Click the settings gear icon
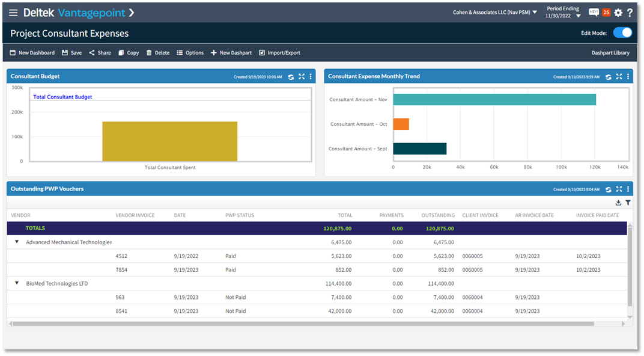Image resolution: width=644 pixels, height=356 pixels. pos(618,13)
